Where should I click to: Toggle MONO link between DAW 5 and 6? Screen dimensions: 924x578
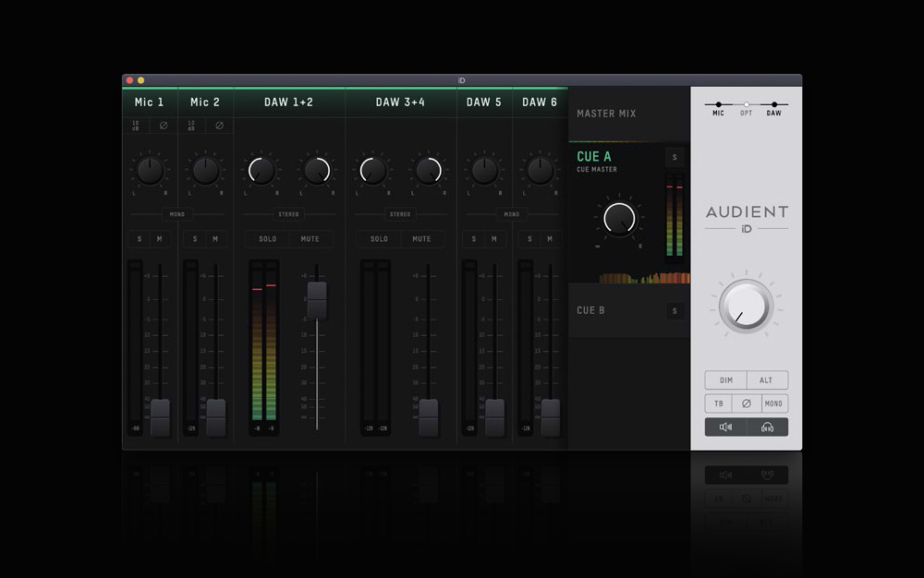[x=512, y=214]
